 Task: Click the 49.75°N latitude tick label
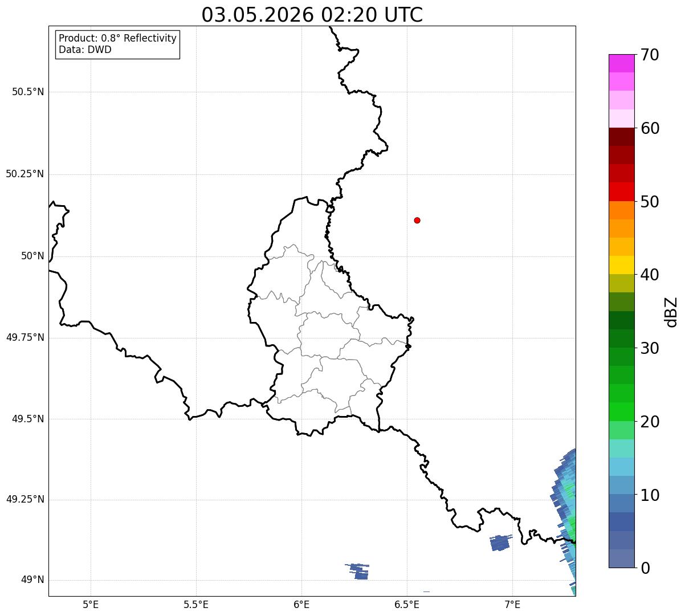[25, 337]
